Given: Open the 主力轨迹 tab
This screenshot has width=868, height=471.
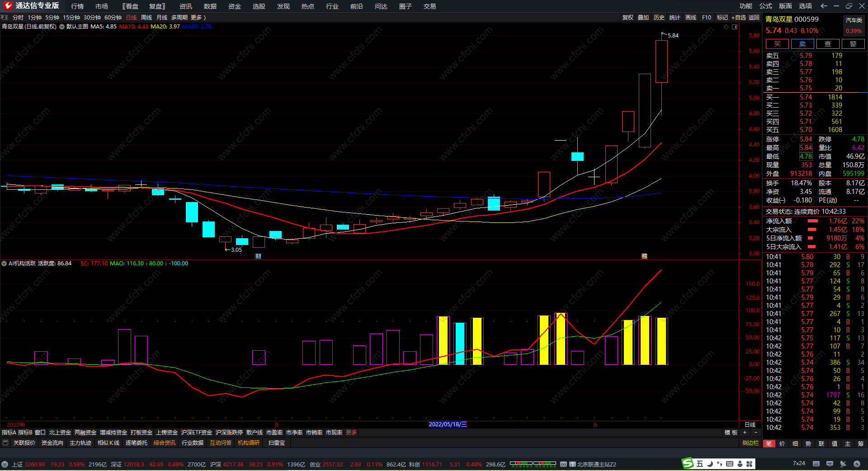Looking at the screenshot, I should [x=80, y=443].
